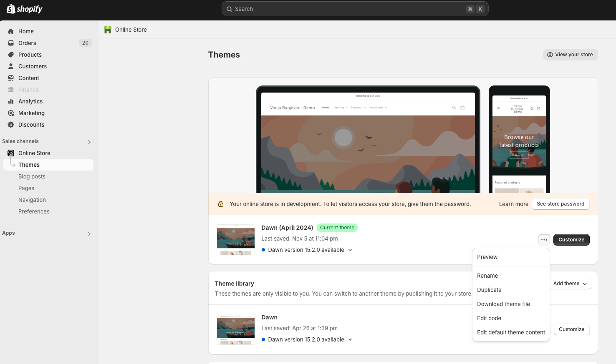Click the Products tag icon
Image resolution: width=616 pixels, height=364 pixels.
pos(11,55)
